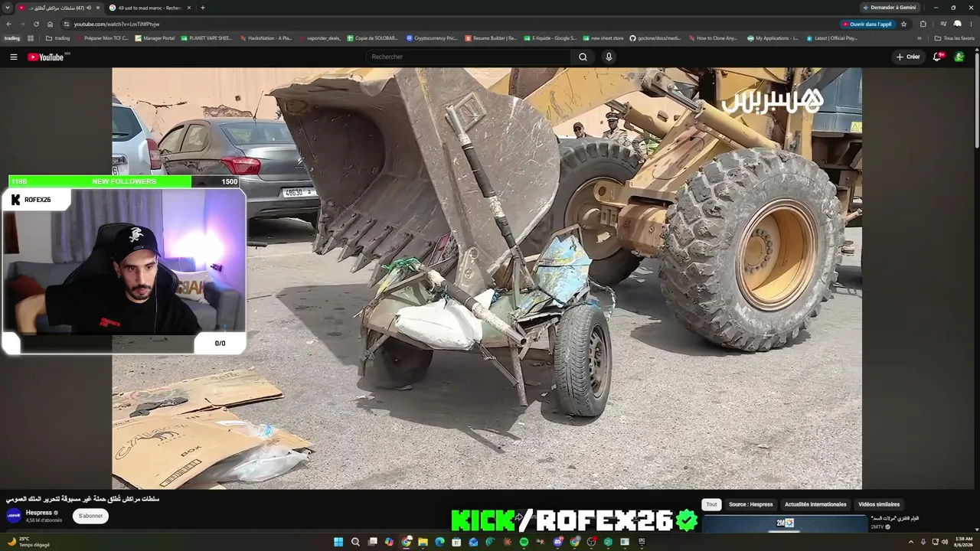The height and width of the screenshot is (551, 980).
Task: Select the 'Tout' filter chip
Action: pos(712,504)
